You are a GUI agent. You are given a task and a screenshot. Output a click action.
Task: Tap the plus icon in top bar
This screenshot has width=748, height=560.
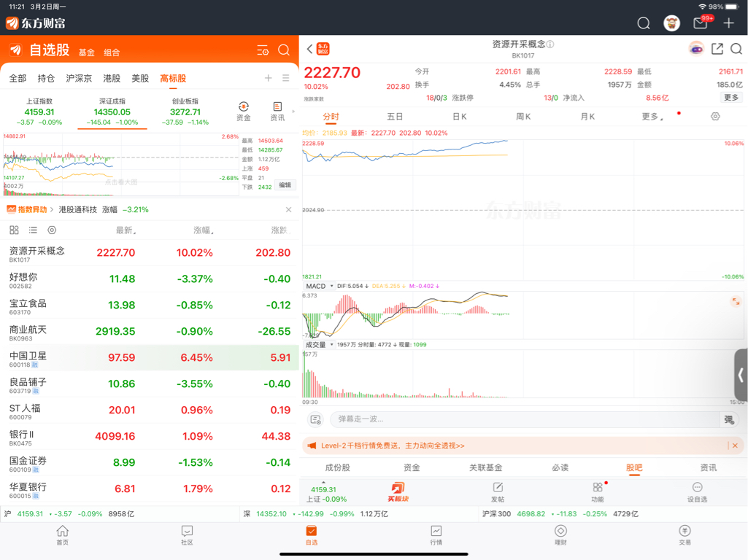(728, 23)
